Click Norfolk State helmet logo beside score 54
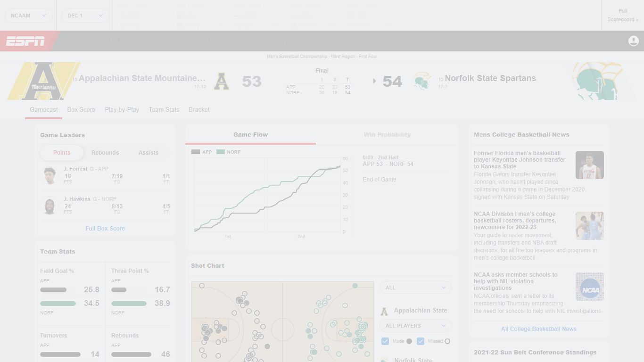Image resolution: width=644 pixels, height=362 pixels. point(422,81)
